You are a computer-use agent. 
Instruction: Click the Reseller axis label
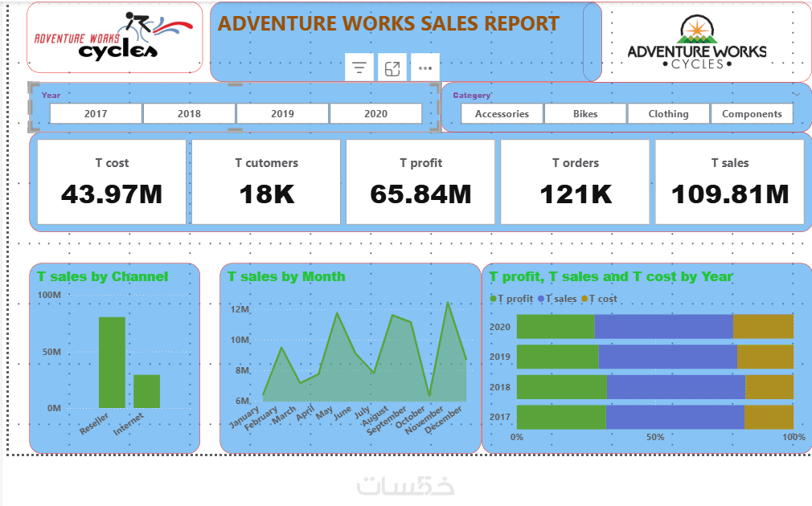click(94, 423)
